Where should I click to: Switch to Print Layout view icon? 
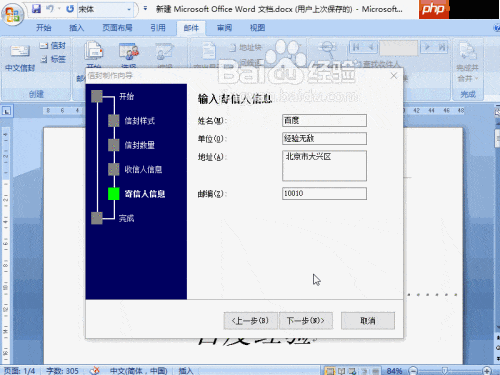(x=330, y=371)
